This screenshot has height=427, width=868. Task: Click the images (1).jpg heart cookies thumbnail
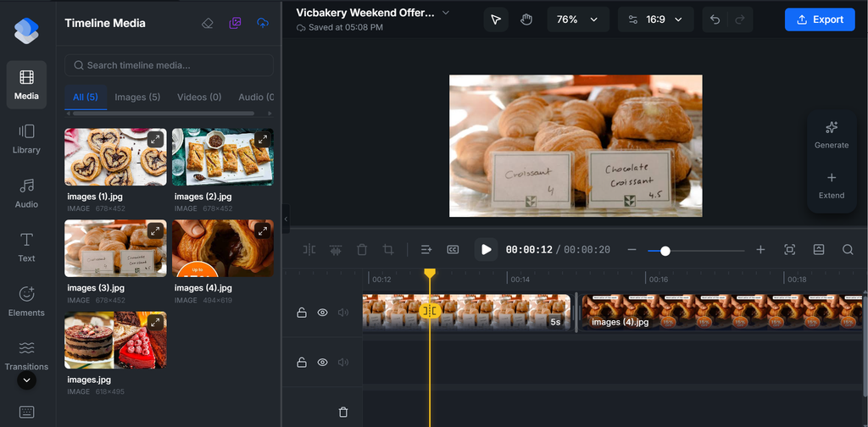[115, 157]
